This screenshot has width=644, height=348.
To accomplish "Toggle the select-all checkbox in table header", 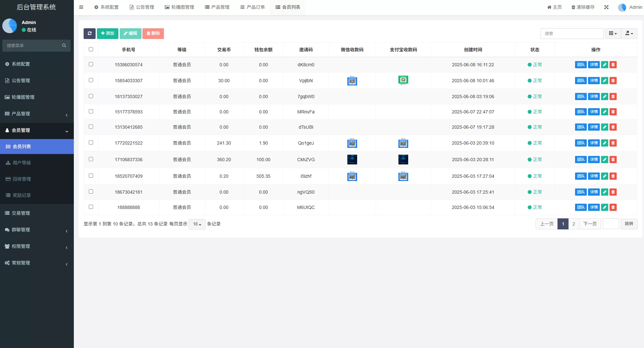I will click(x=91, y=49).
